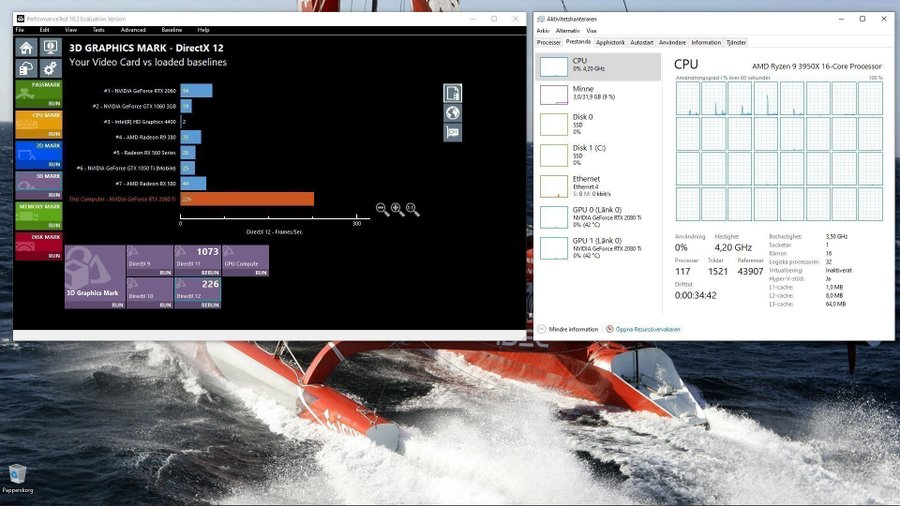Image resolution: width=900 pixels, height=506 pixels.
Task: Switch to the Processer tab
Action: [549, 43]
